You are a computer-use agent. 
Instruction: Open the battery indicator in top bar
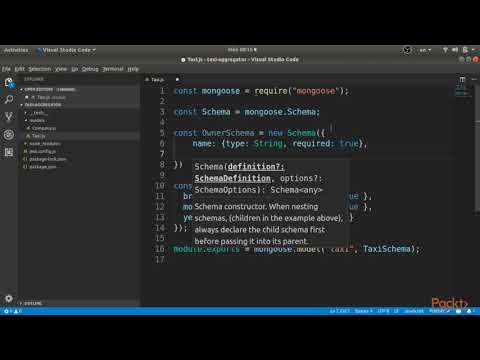(x=465, y=50)
